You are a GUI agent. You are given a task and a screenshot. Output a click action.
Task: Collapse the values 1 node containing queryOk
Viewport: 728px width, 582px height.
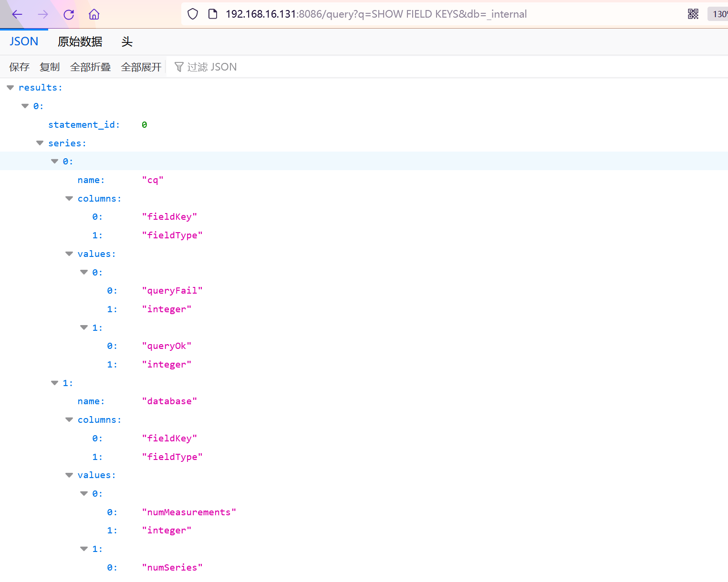(x=84, y=327)
